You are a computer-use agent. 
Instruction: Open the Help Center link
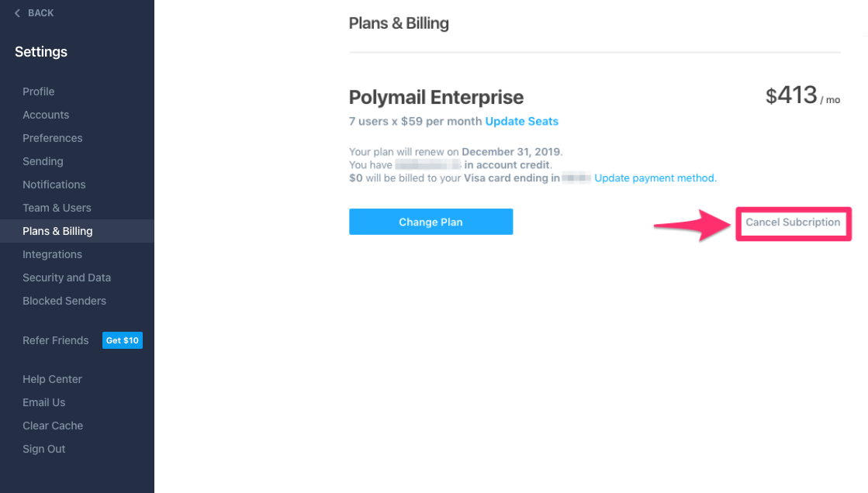(52, 379)
